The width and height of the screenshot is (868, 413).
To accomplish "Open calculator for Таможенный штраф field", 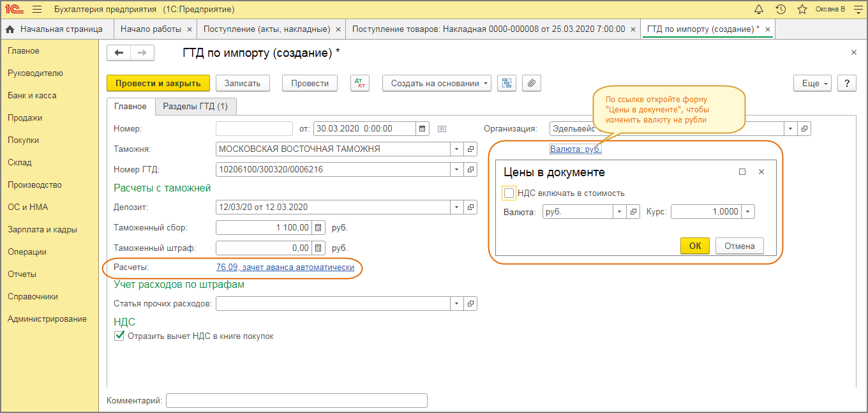I will tap(319, 248).
